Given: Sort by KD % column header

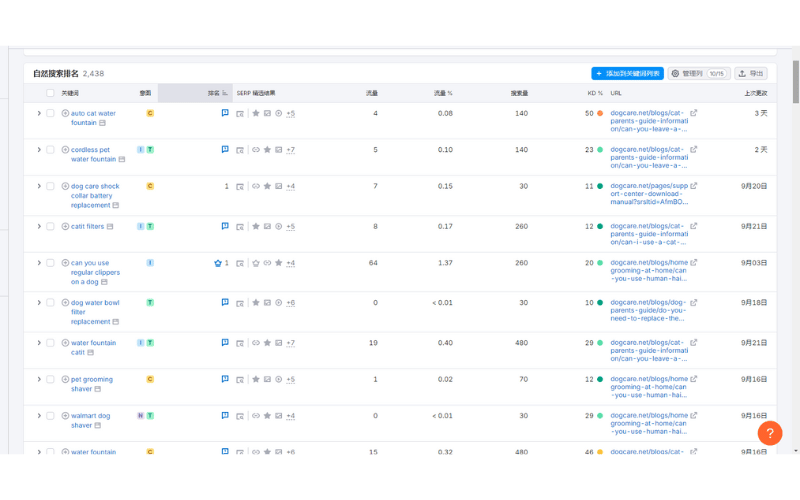Looking at the screenshot, I should tap(595, 93).
